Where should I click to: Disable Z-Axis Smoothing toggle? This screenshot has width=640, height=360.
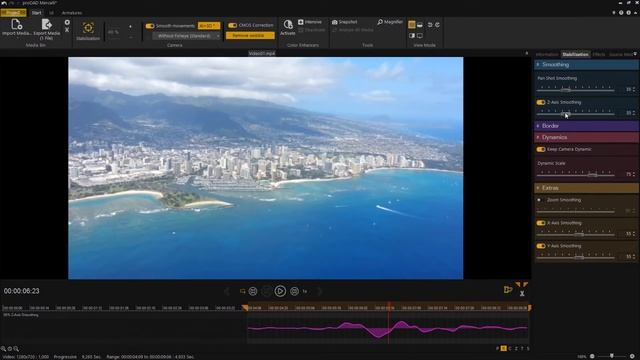[x=541, y=102]
